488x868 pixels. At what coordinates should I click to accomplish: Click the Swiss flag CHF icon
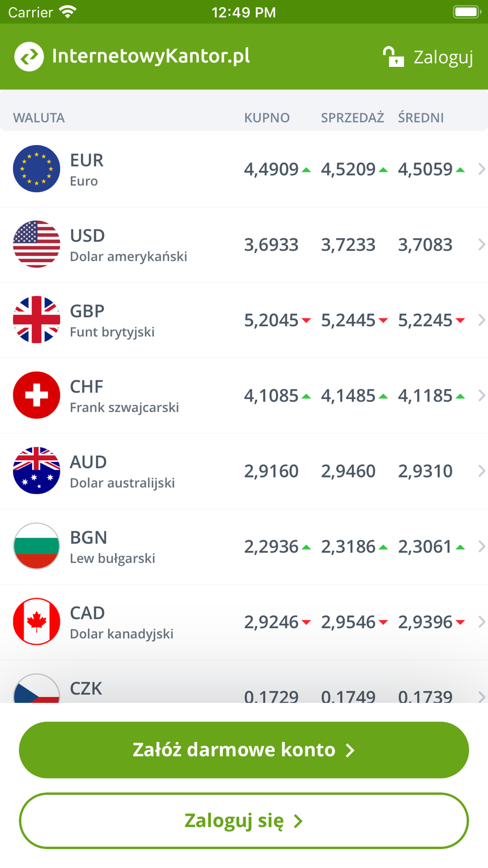37,395
